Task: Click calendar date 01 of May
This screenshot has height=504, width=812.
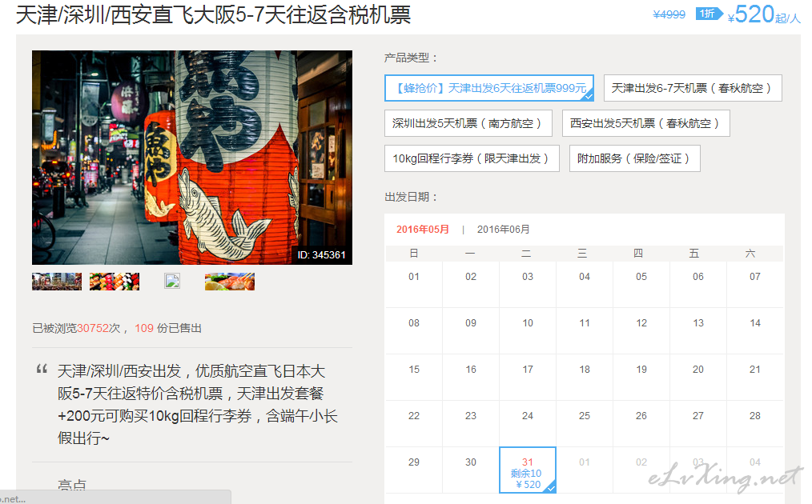Action: (x=414, y=277)
